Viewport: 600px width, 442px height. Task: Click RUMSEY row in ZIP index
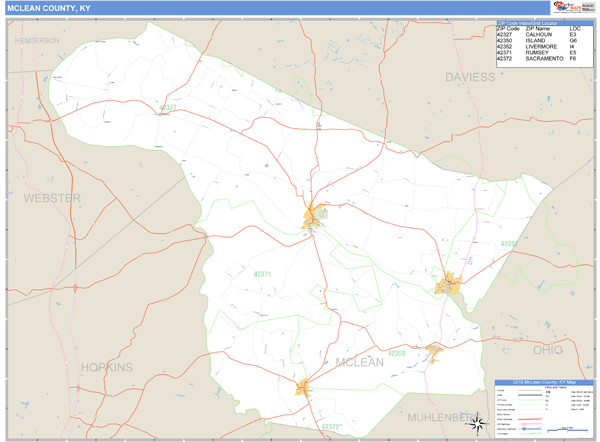click(540, 53)
